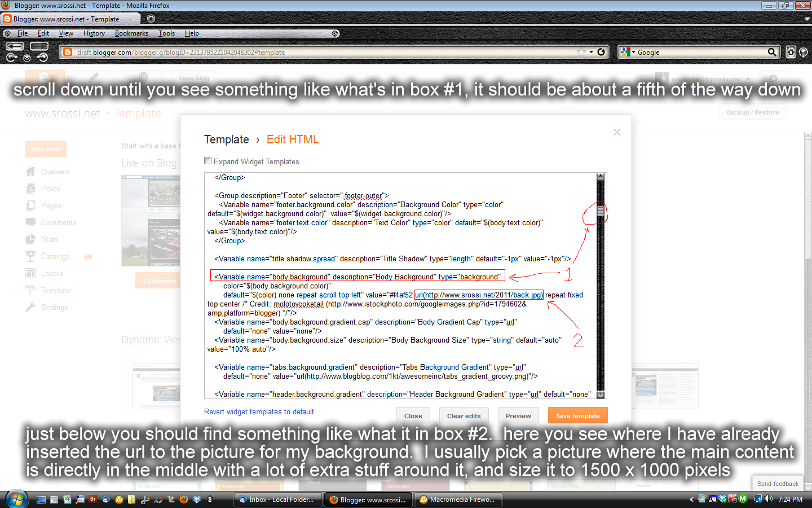This screenshot has height=508, width=812.
Task: Open the History menu
Action: 94,33
